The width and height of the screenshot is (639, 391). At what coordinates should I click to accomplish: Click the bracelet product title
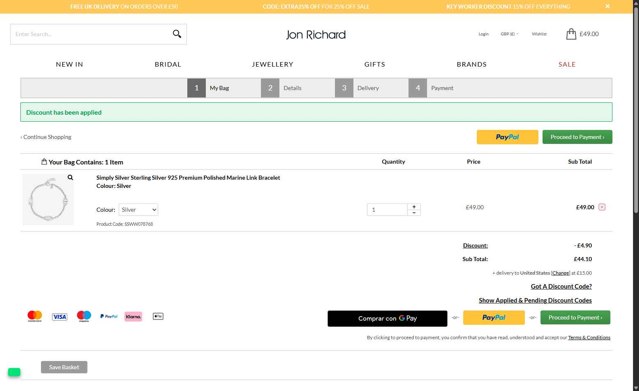(188, 178)
